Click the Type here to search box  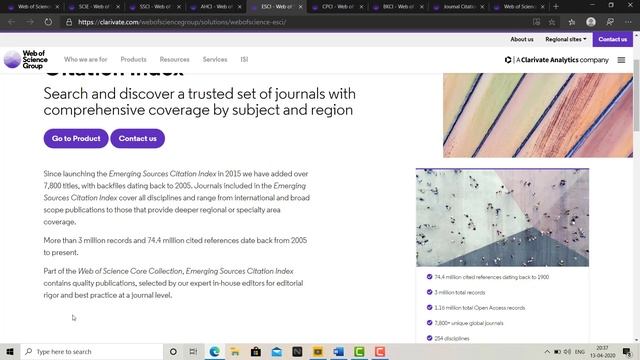[92, 351]
